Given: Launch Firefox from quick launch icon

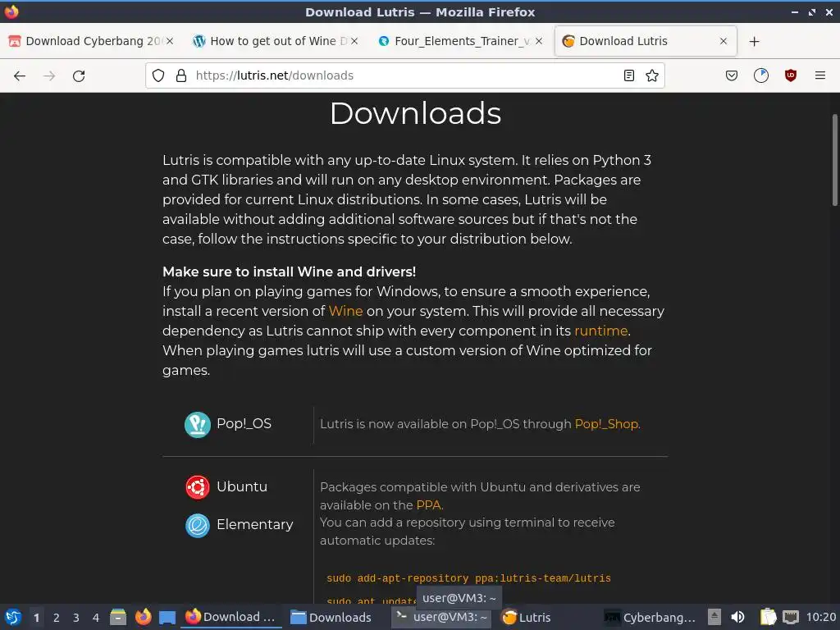Looking at the screenshot, I should click(143, 617).
